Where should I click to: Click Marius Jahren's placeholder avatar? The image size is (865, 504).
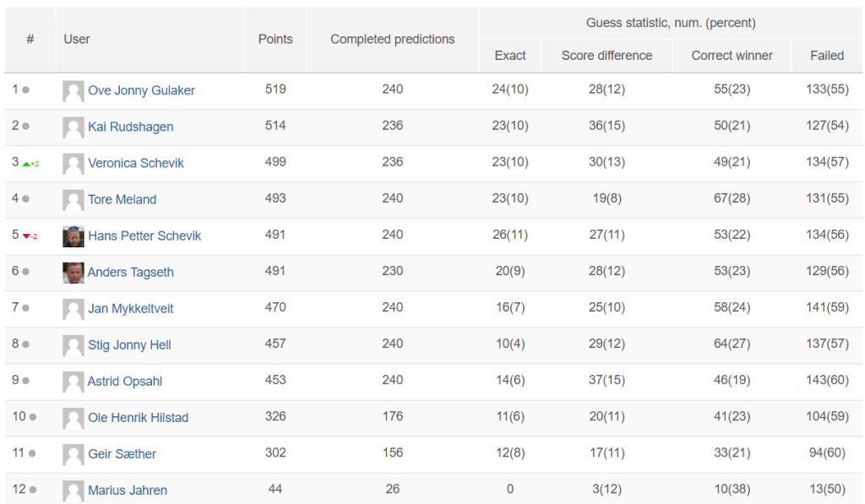coord(73,490)
